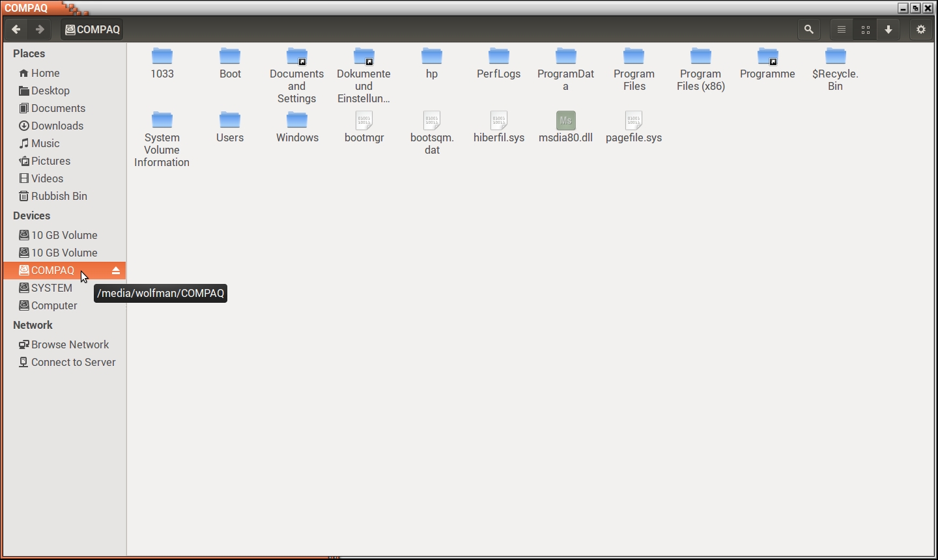Select the msdia80.dll file

[x=565, y=120]
